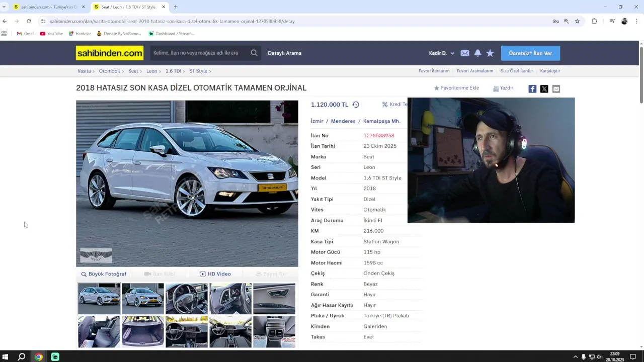Select the Seat / Leon tab

(128, 7)
